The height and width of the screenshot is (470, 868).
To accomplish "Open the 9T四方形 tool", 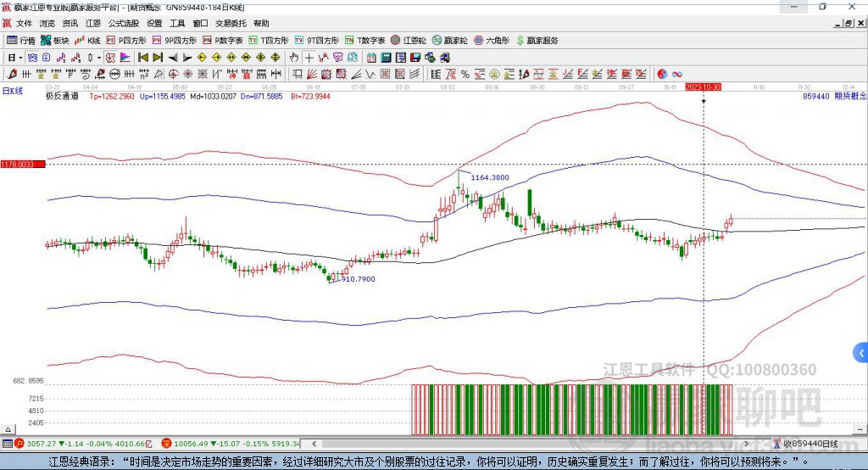I will click(x=317, y=41).
